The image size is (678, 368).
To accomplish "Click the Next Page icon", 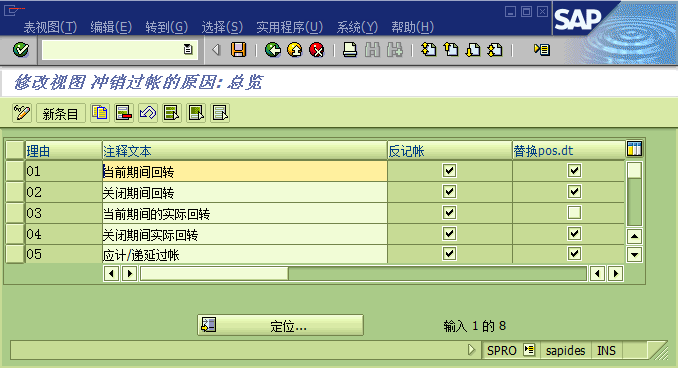I will [x=473, y=50].
